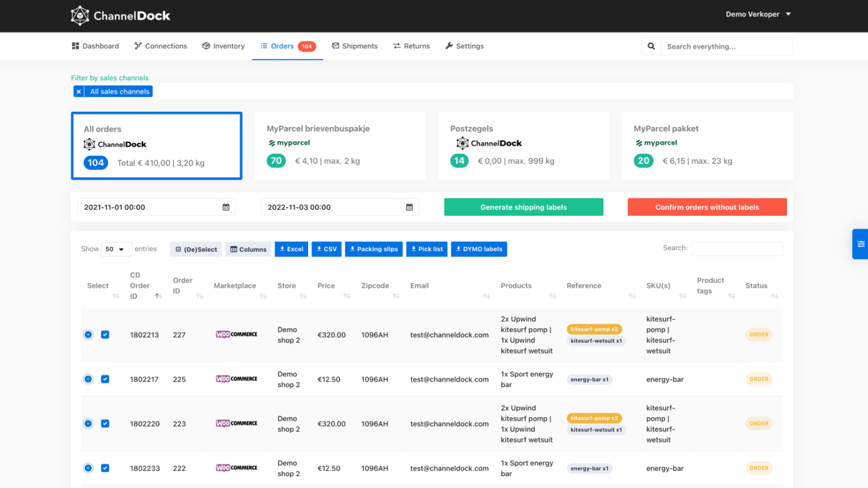Deselect the checkbox for order 1802233
This screenshot has width=868, height=488.
tap(105, 468)
